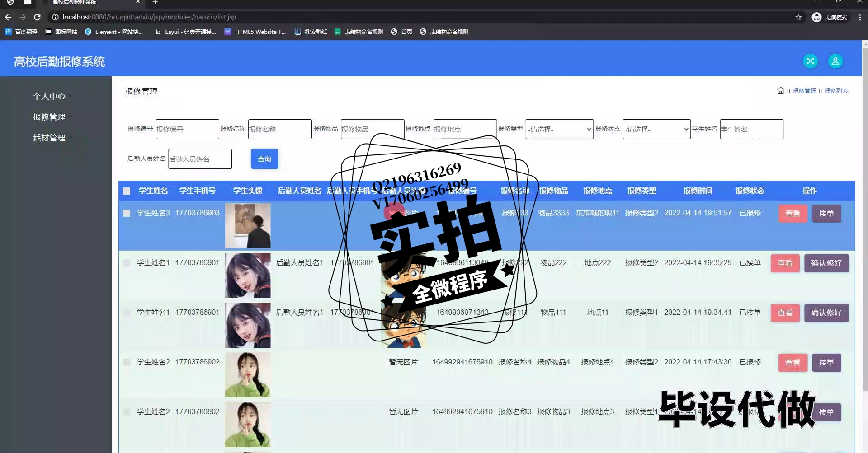Click 确认修好 for the 物品111 row
Screen dimensions: 868x453
pyautogui.click(x=826, y=313)
